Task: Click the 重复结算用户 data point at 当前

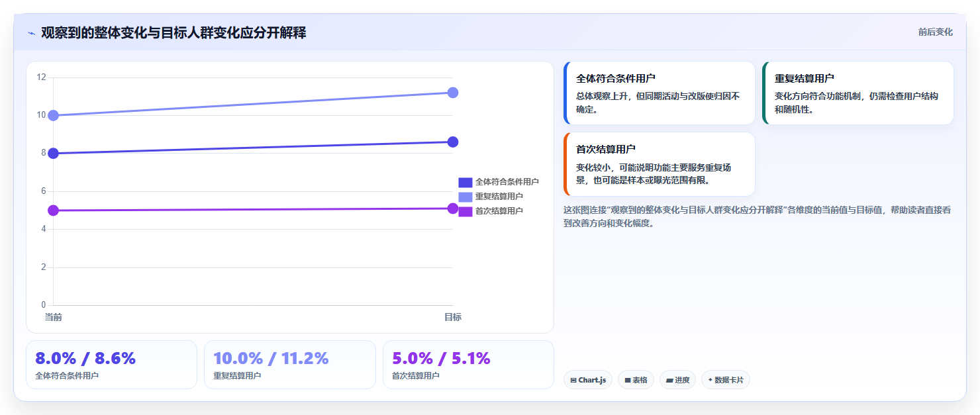Action: (54, 115)
